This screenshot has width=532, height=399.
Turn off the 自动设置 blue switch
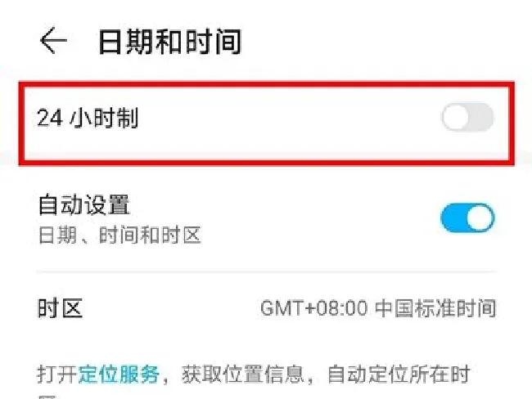click(x=467, y=217)
